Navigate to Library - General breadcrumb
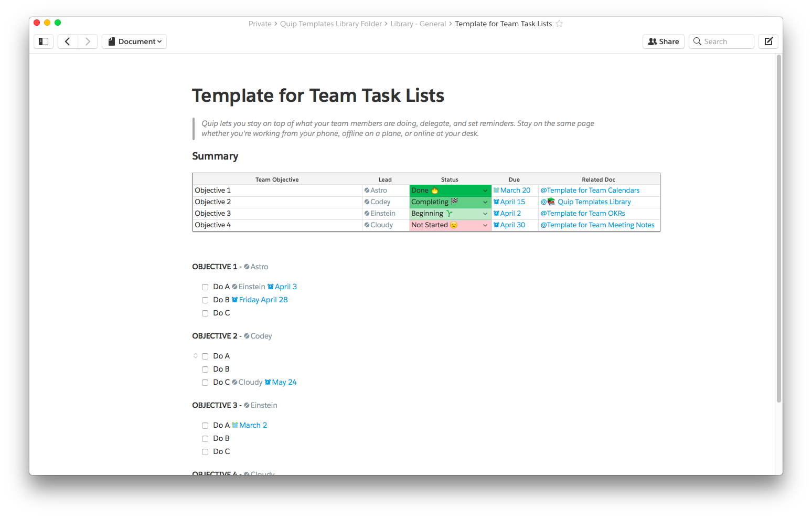Screen dimensions: 812x517 pyautogui.click(x=418, y=24)
